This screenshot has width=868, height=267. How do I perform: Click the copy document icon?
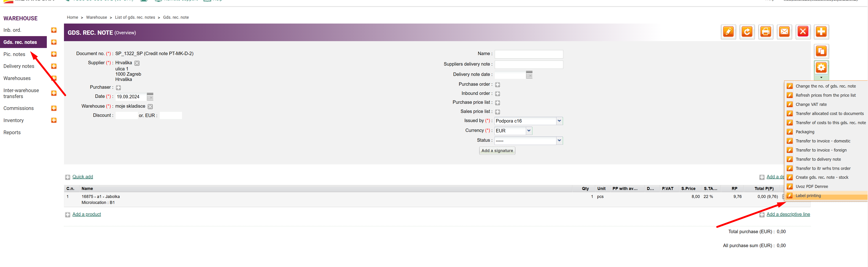coord(821,51)
